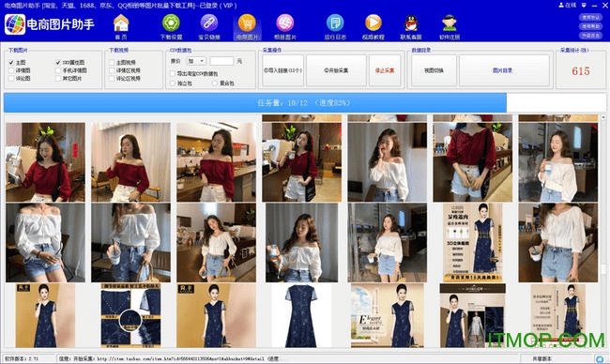This screenshot has width=610, height=364.
Task: Open the title bar dropdown menu arrow
Action: (585, 5)
